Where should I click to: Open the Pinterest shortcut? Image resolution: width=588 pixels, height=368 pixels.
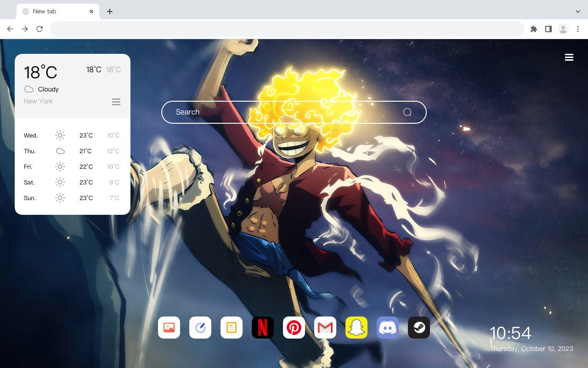(294, 328)
